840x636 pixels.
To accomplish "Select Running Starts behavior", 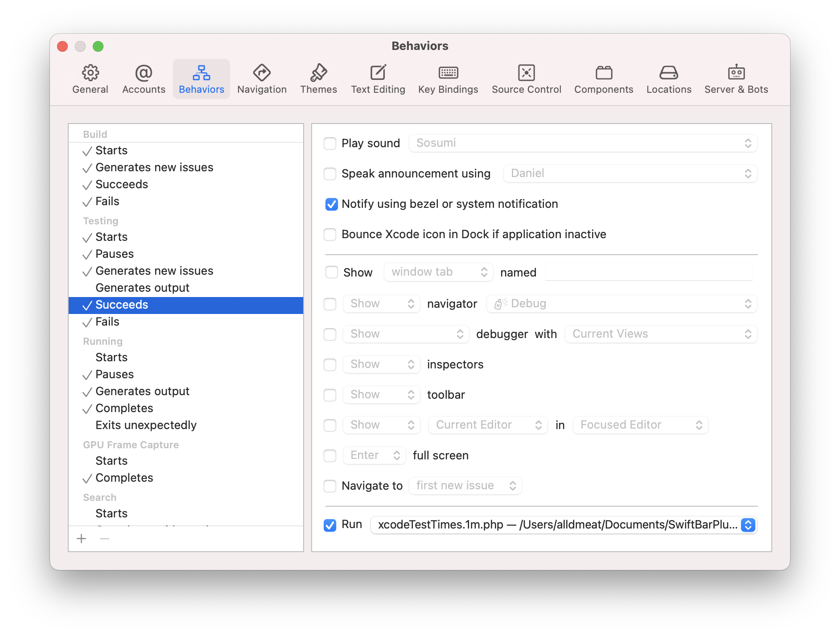I will pyautogui.click(x=186, y=358).
